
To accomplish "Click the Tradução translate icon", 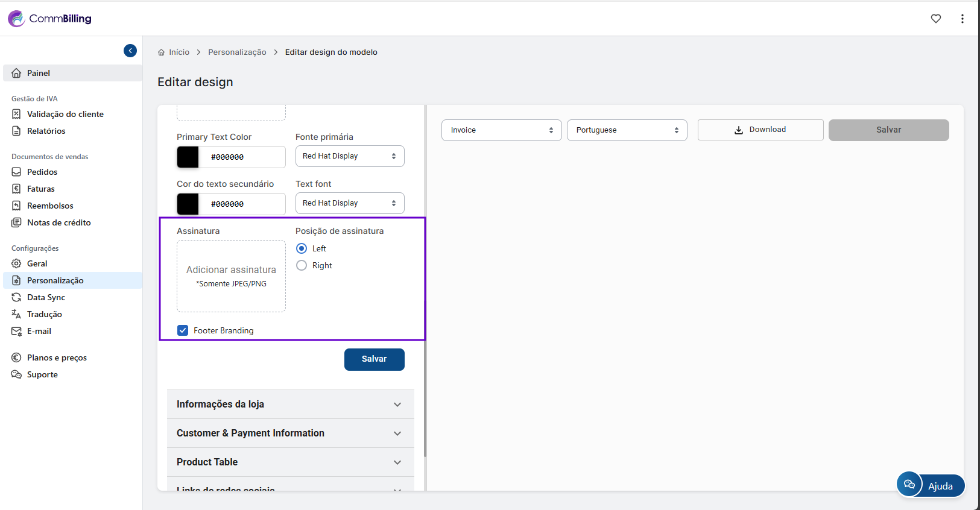I will [16, 314].
